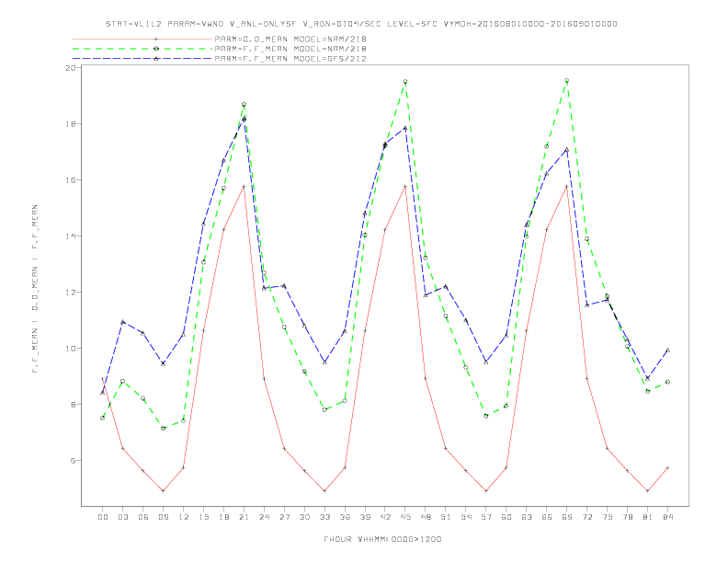Select legend label PARM=F.F_MEAN MODEL=GFS/212

coord(290,59)
